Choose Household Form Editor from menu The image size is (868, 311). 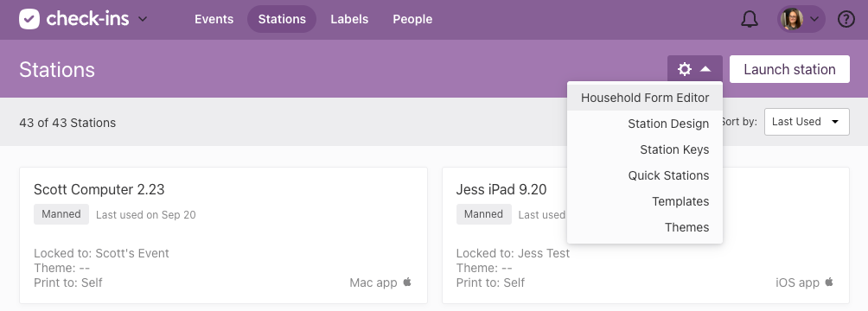pos(645,98)
